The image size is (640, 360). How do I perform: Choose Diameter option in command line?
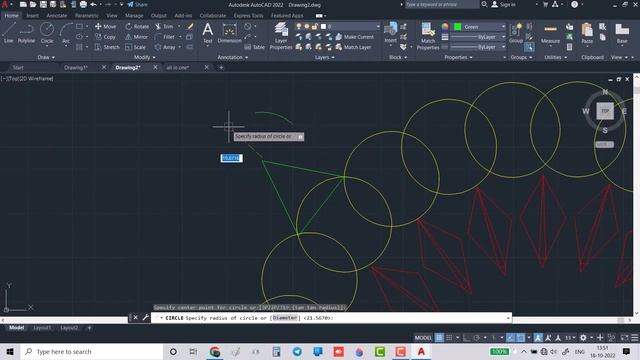[285, 318]
